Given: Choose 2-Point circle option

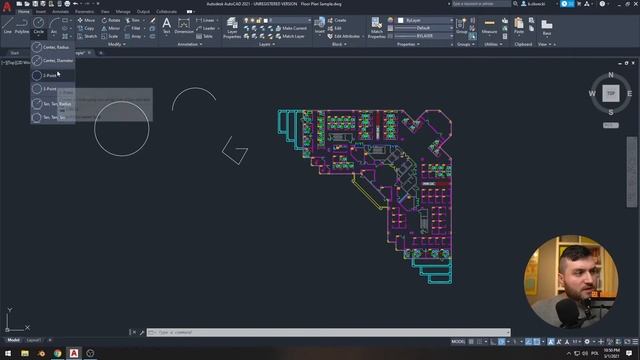Looking at the screenshot, I should 53,76.
